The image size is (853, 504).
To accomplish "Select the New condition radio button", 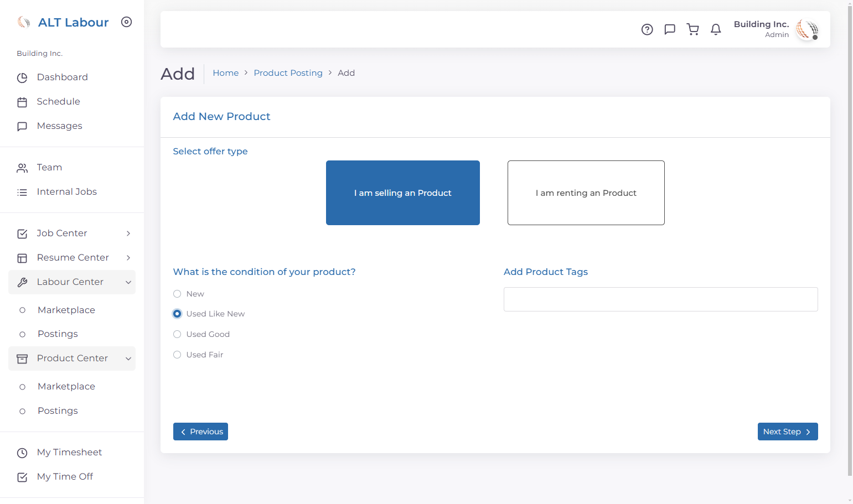I will (177, 294).
